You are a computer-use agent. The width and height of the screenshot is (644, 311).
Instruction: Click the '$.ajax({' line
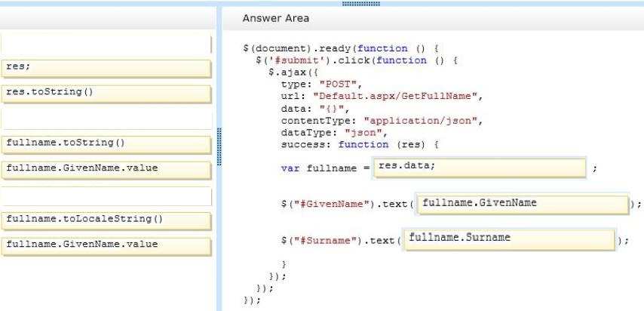click(x=293, y=72)
